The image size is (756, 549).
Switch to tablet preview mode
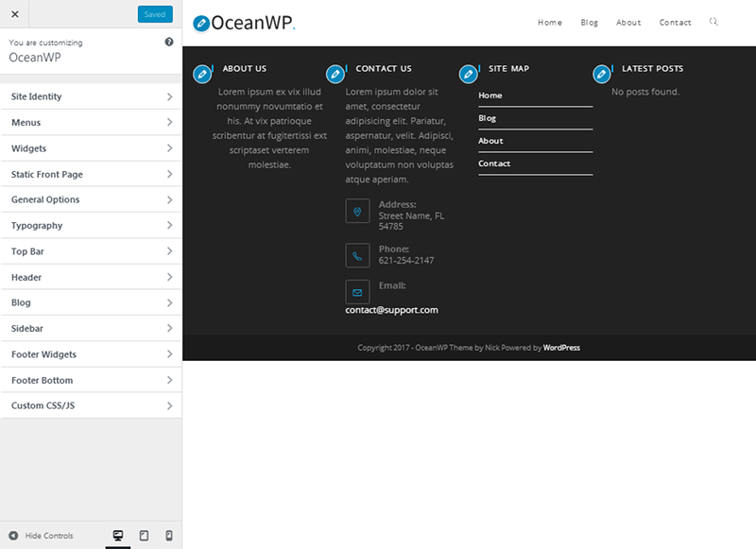[x=145, y=536]
